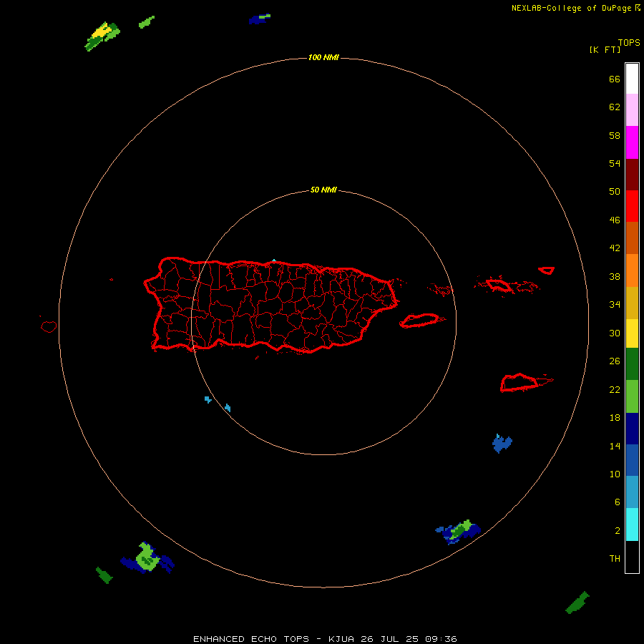
Task: Click the black TH threshold swatch
Action: point(632,557)
